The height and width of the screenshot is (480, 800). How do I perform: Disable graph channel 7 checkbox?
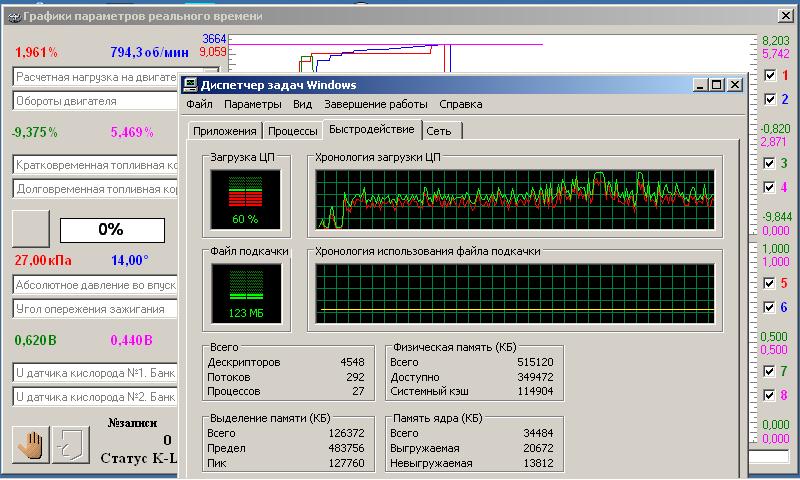coord(769,371)
